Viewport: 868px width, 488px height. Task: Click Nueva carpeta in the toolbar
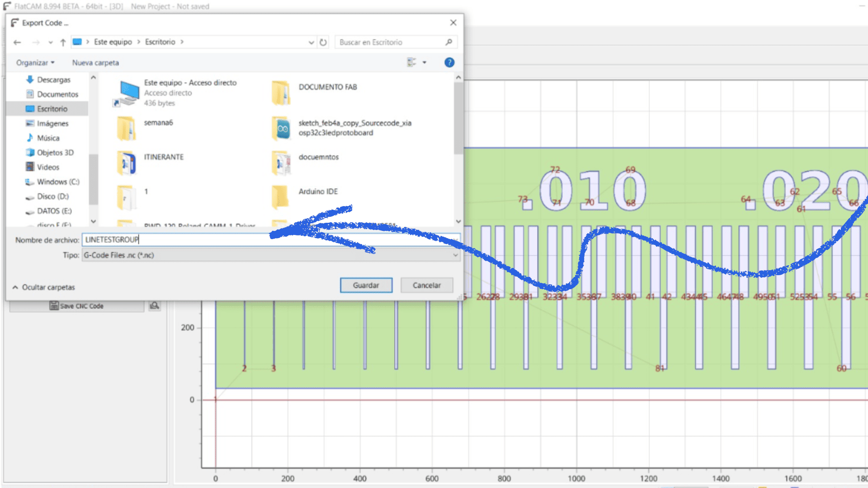coord(95,62)
